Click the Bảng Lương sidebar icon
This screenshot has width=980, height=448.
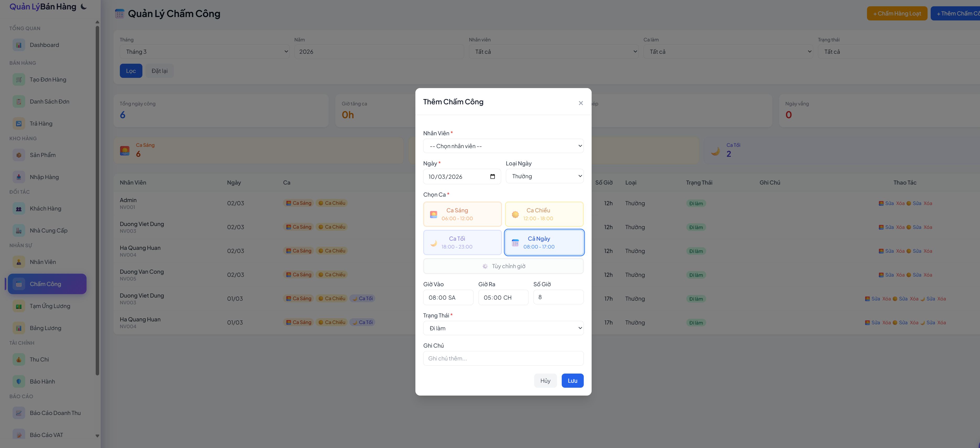[x=19, y=328]
